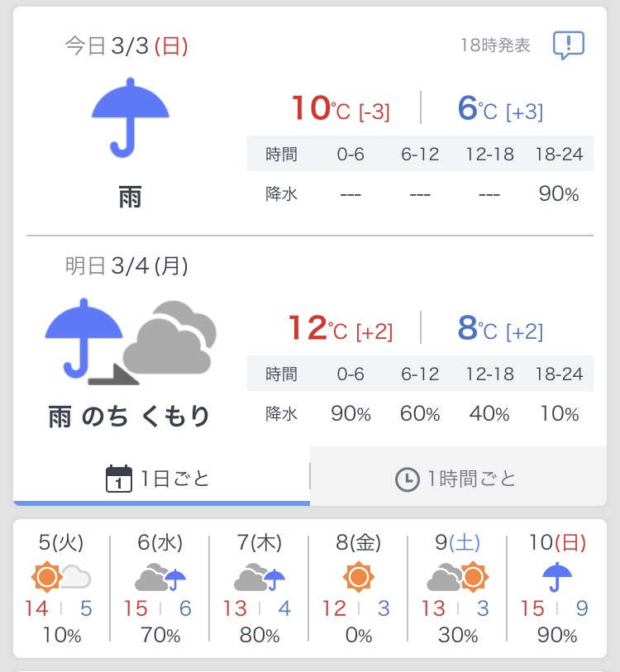The width and height of the screenshot is (620, 672).
Task: Tap the 18時発表 announcement time label
Action: click(x=495, y=45)
